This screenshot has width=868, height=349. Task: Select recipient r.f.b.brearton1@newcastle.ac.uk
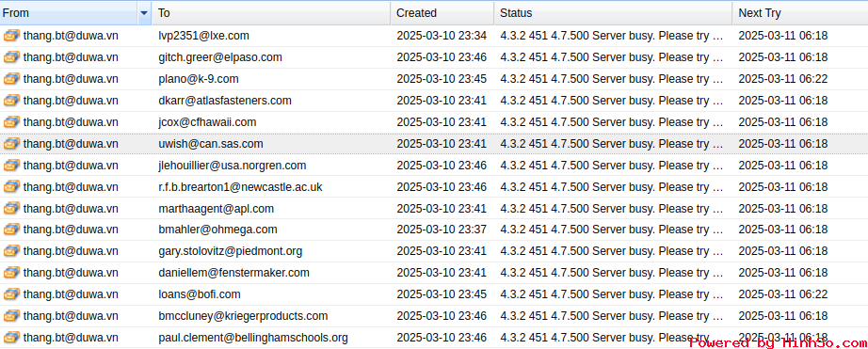tap(240, 187)
